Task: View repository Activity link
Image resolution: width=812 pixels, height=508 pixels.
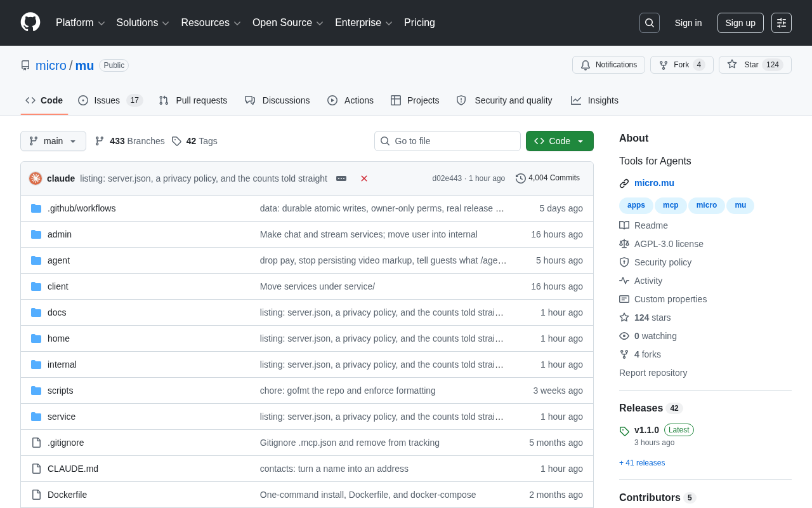Action: 641,281
